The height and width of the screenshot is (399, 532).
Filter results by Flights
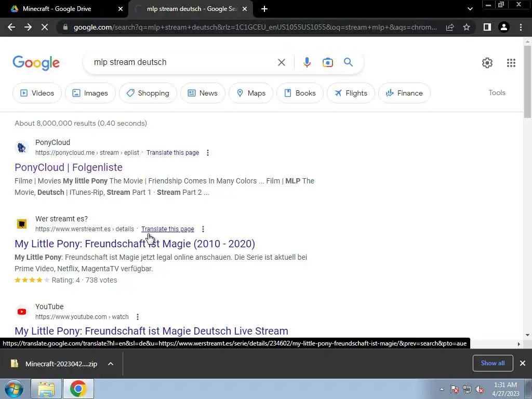pyautogui.click(x=351, y=93)
